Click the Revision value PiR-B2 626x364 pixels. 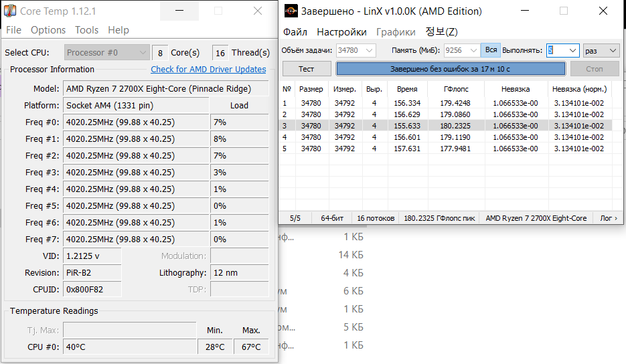[92, 273]
